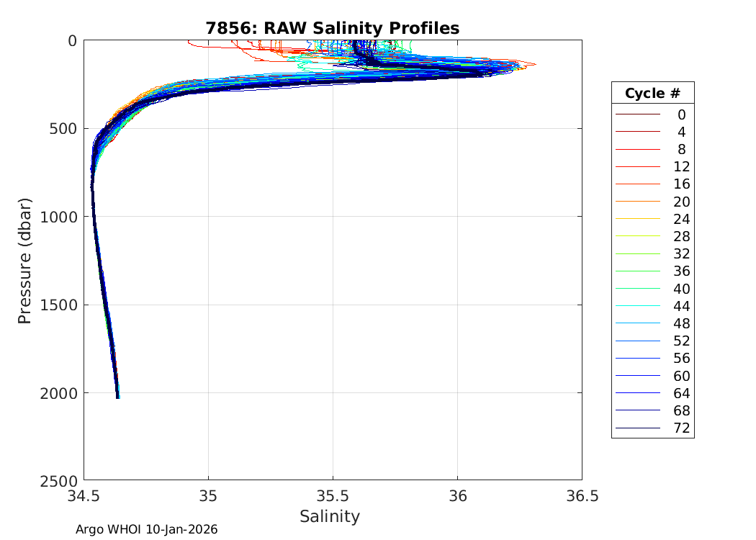This screenshot has width=756, height=540.
Task: Select the cyan legend line for cycle 44
Action: click(x=637, y=306)
